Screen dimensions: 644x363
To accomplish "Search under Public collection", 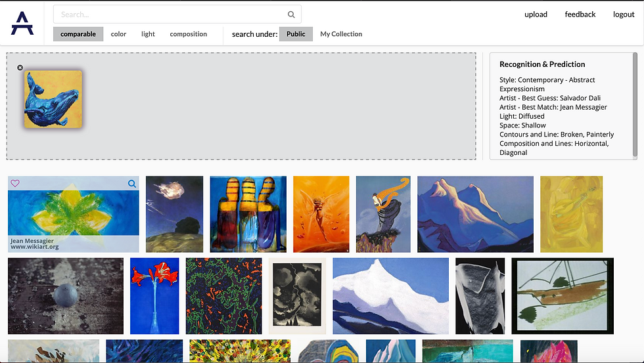I will click(x=296, y=34).
